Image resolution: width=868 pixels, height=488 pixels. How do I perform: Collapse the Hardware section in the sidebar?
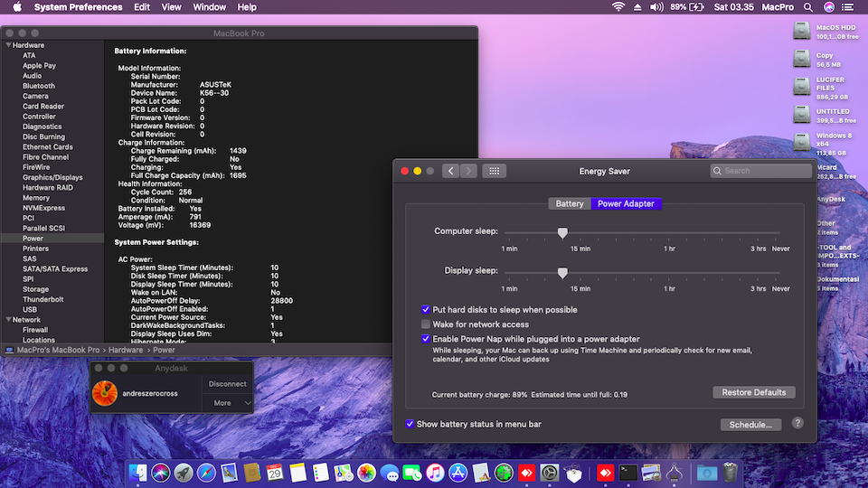pyautogui.click(x=8, y=45)
